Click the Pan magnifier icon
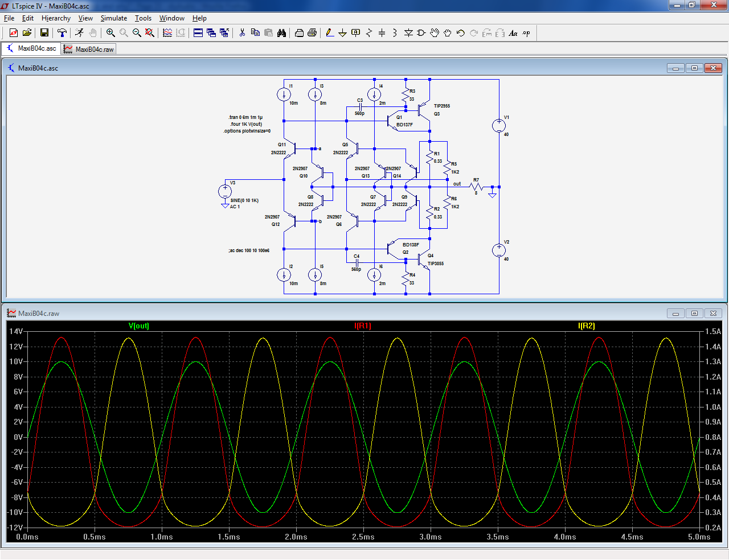Image resolution: width=729 pixels, height=560 pixels. [x=124, y=33]
